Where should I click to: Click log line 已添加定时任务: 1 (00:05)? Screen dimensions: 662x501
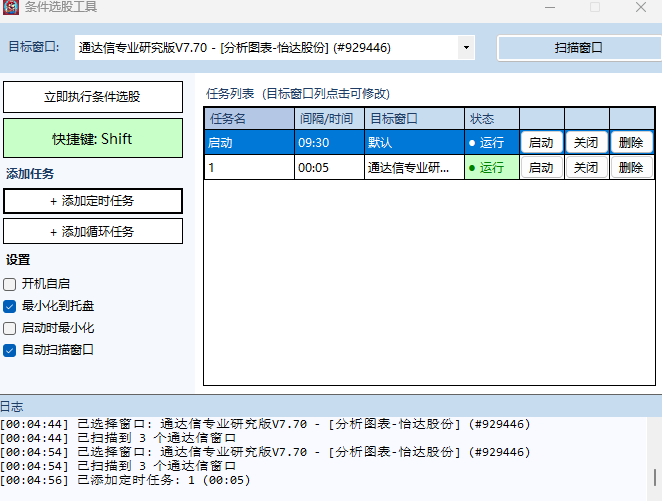point(125,480)
